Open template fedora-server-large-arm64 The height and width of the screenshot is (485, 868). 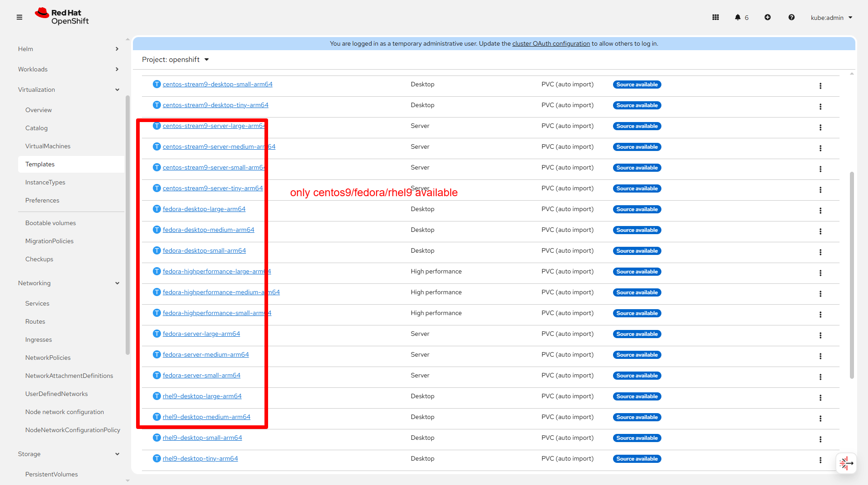201,334
